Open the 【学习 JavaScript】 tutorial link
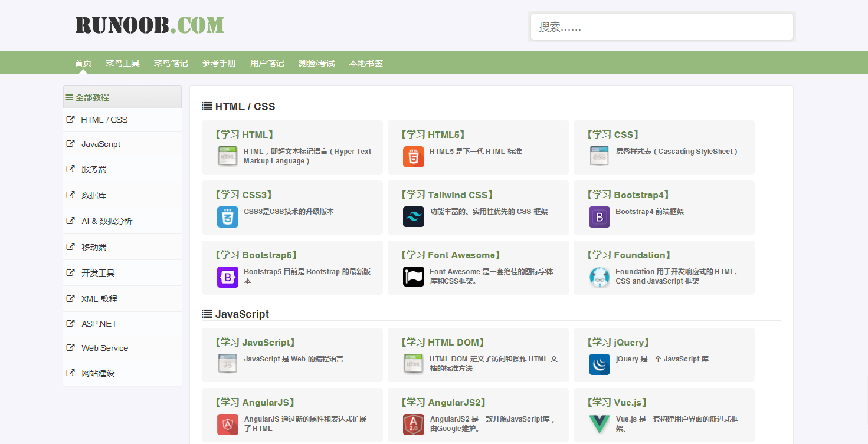Screen dimensions: 868x444 point(255,343)
